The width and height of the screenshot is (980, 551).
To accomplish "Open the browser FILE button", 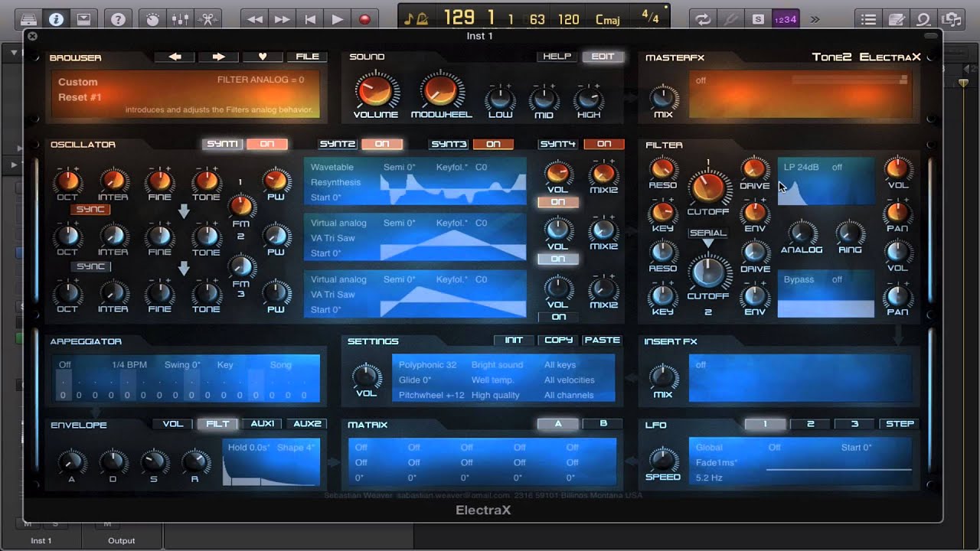I will 307,57.
